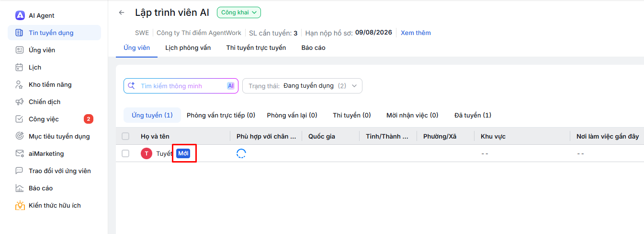
Task: Open Trao đổi với ứng viên menu item
Action: click(x=55, y=171)
